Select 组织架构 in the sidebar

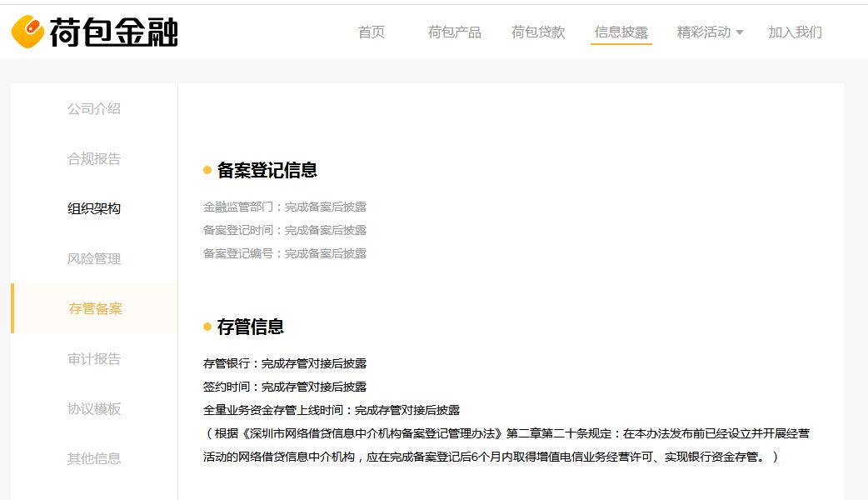coord(93,208)
